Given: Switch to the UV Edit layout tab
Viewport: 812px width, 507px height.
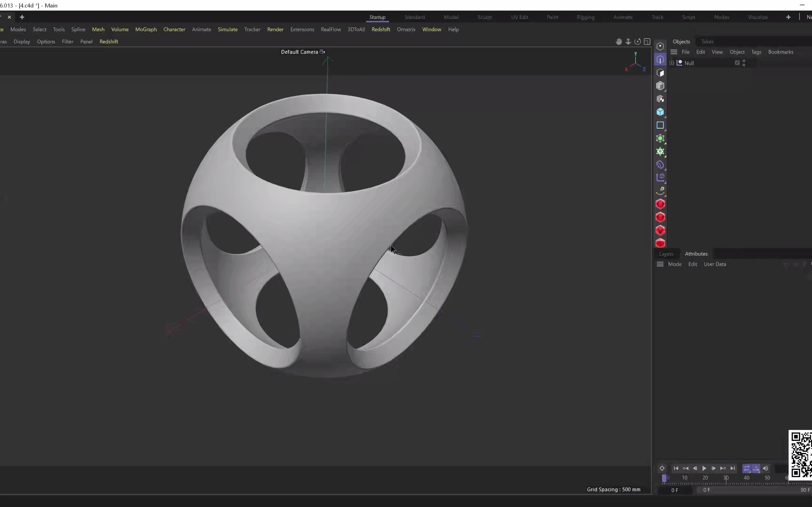Looking at the screenshot, I should coord(519,17).
